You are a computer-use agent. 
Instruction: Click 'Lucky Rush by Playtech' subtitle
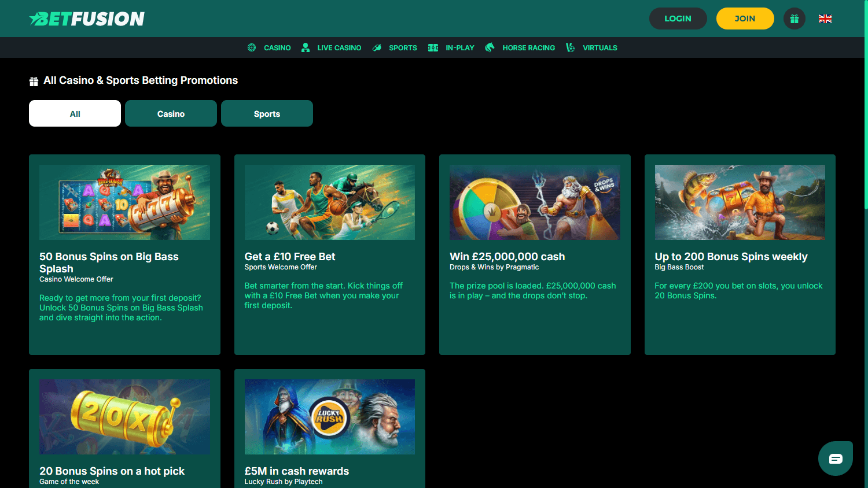(x=284, y=482)
